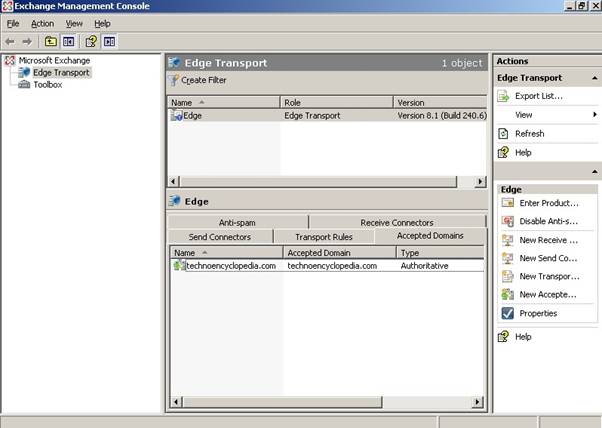602x428 pixels.
Task: Click the Create Filter link
Action: pos(204,80)
